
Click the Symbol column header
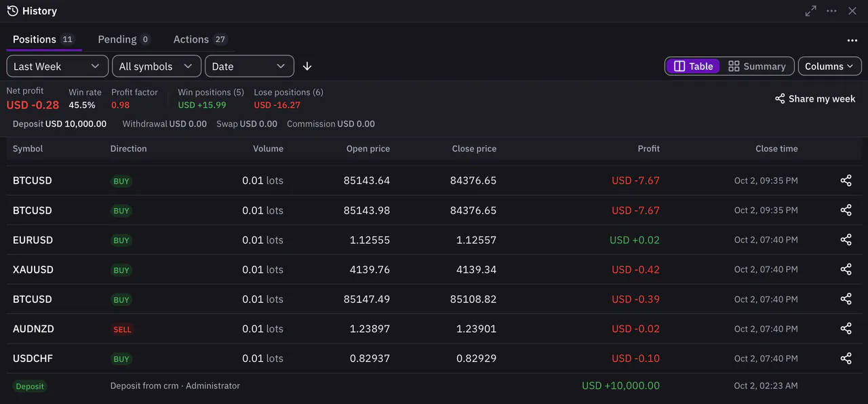[28, 148]
